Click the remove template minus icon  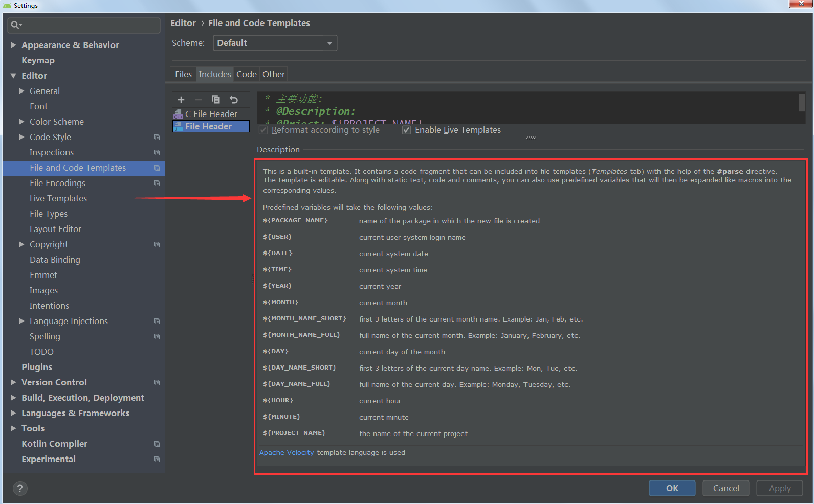199,100
